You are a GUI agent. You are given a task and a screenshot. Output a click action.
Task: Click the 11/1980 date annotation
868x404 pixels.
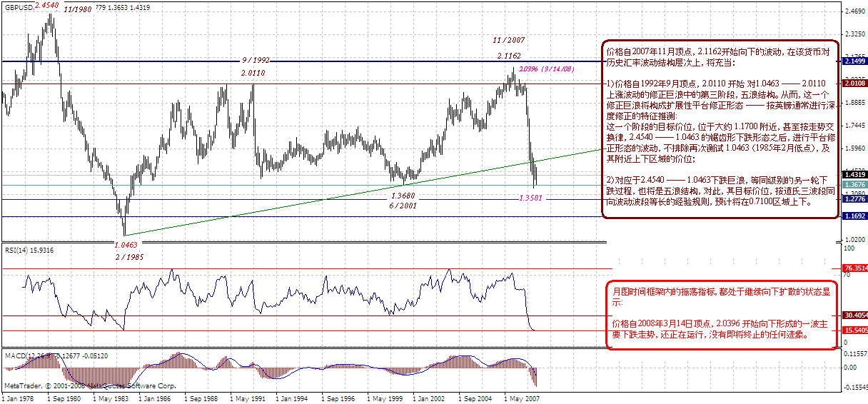pyautogui.click(x=77, y=11)
